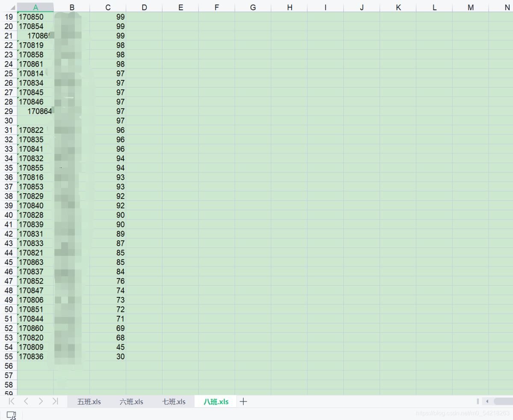Screen dimensions: 513x420
Task: Open the macro status icon in status bar
Action: coord(11,415)
